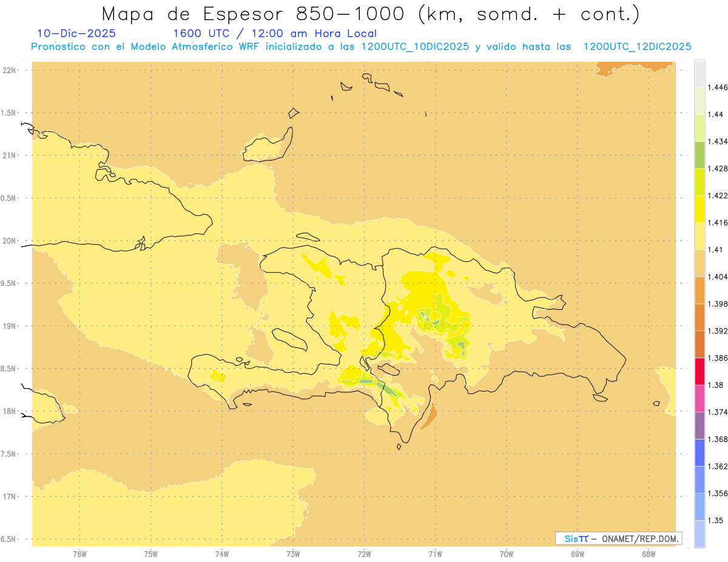Click the gray swatch above 1.446
The width and height of the screenshot is (728, 562).
[x=699, y=73]
